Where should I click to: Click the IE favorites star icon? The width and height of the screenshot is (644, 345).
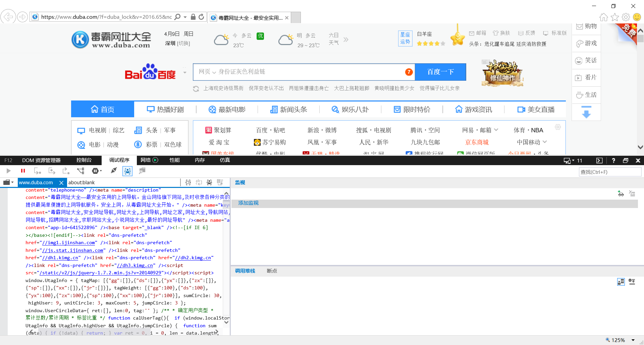coord(615,17)
